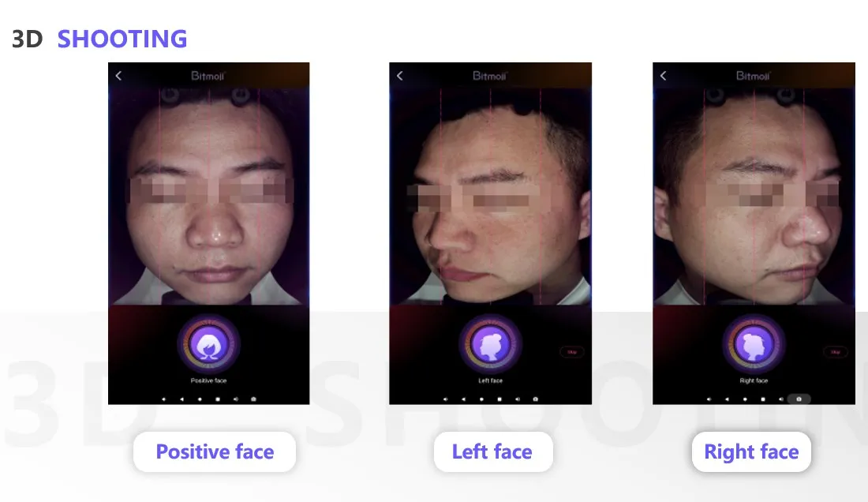Screen dimensions: 868x502
Task: Tap recents square in Left face navbar
Action: [499, 399]
